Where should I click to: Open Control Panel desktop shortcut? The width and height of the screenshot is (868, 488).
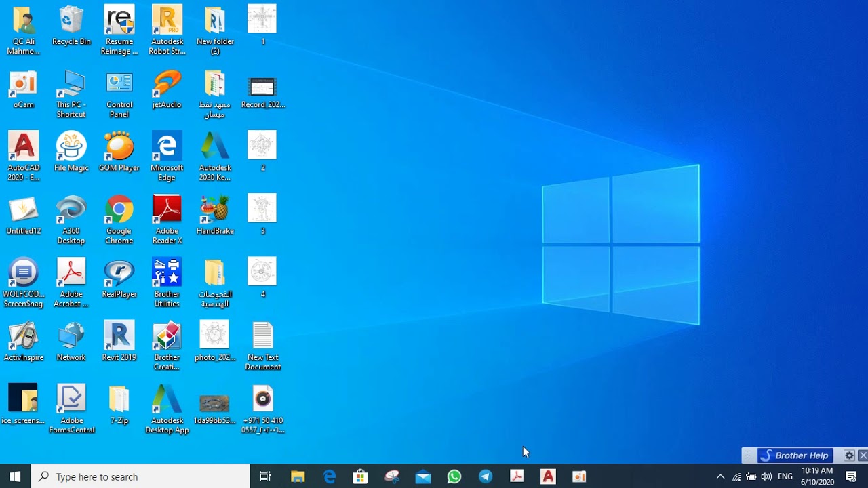coord(119,94)
